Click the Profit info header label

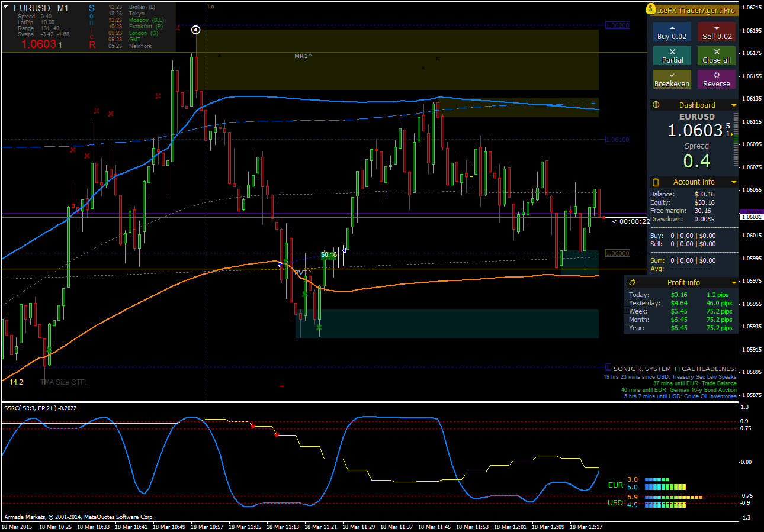[683, 283]
